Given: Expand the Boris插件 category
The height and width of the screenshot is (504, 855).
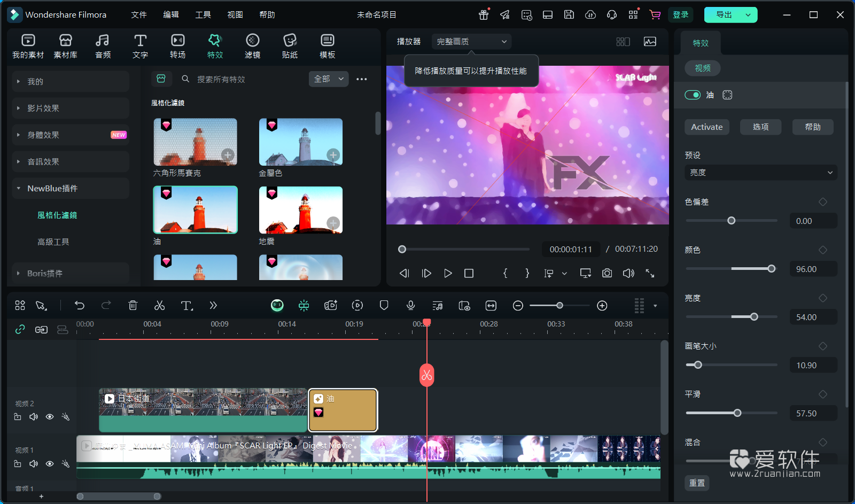Looking at the screenshot, I should click(x=71, y=273).
